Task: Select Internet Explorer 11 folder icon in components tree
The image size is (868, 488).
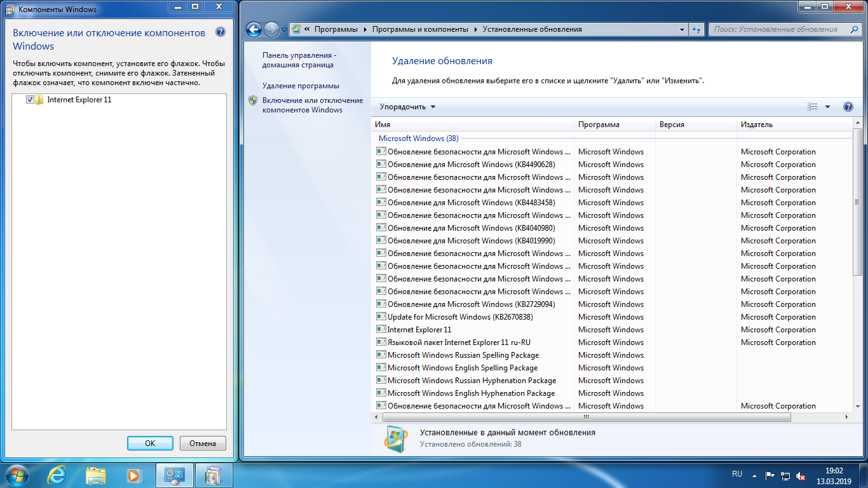Action: (x=39, y=100)
